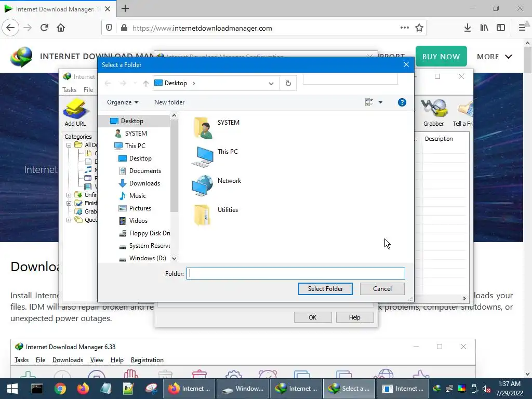Click the Desktop breadcrumb chevron

[194, 83]
